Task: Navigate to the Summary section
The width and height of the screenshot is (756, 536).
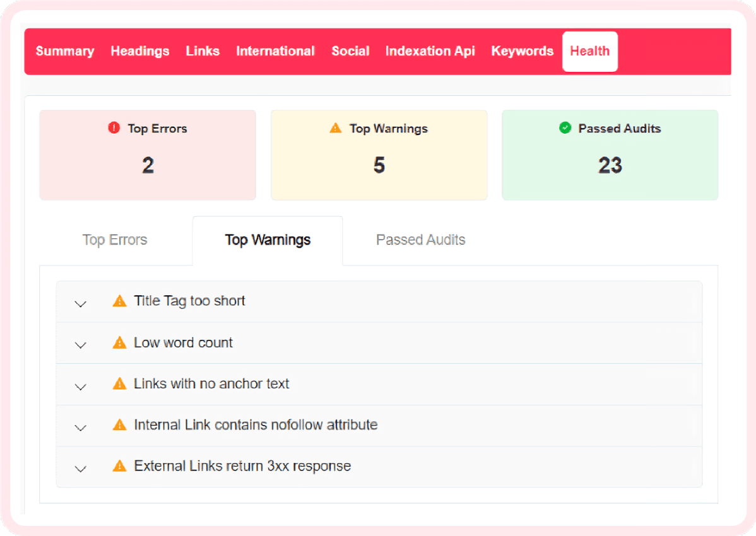Action: tap(65, 51)
